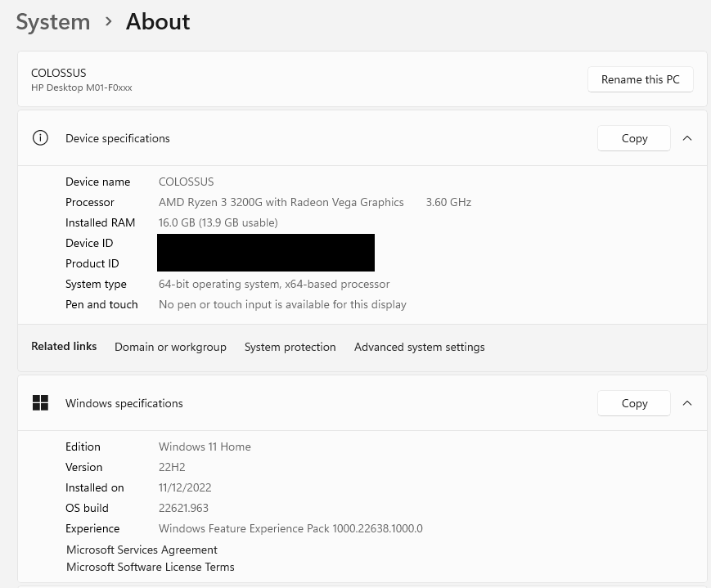Select the Windows specifications header text

124,403
